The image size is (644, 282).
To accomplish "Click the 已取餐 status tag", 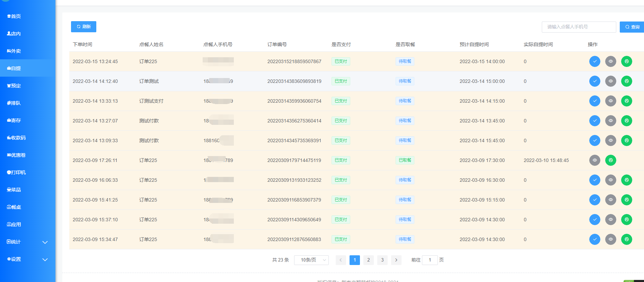I will click(x=405, y=160).
